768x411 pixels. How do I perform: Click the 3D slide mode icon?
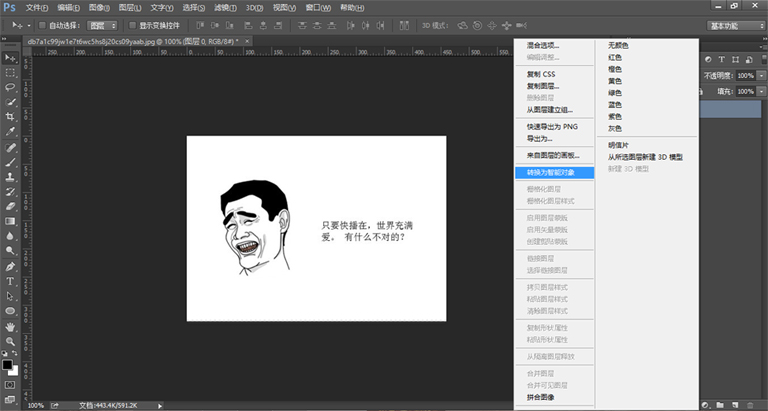[506, 25]
